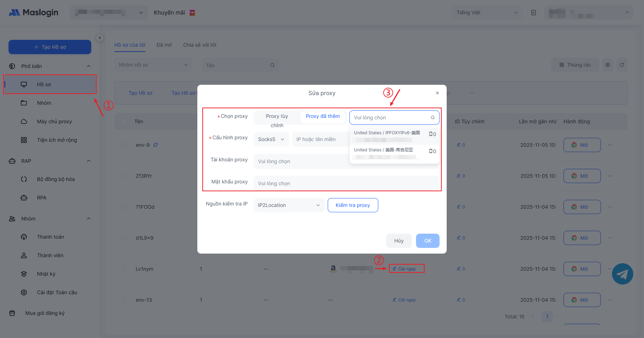
Task: Click the document icon in top bar
Action: tap(534, 13)
